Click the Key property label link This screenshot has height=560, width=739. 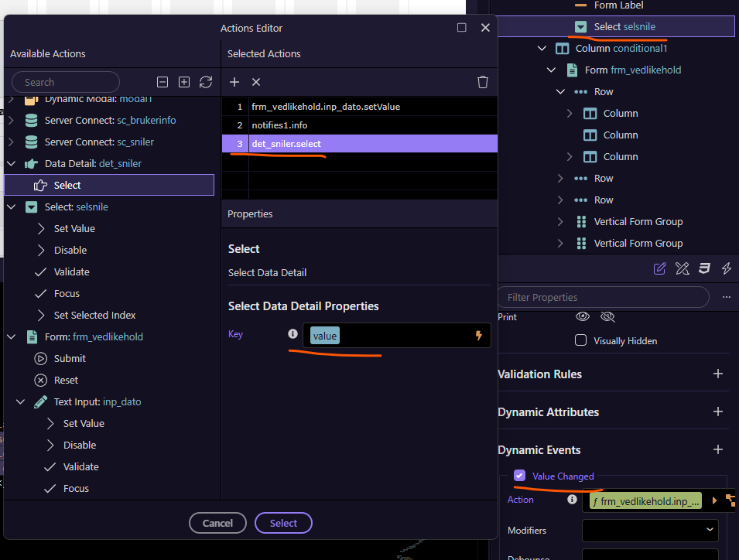pos(235,334)
